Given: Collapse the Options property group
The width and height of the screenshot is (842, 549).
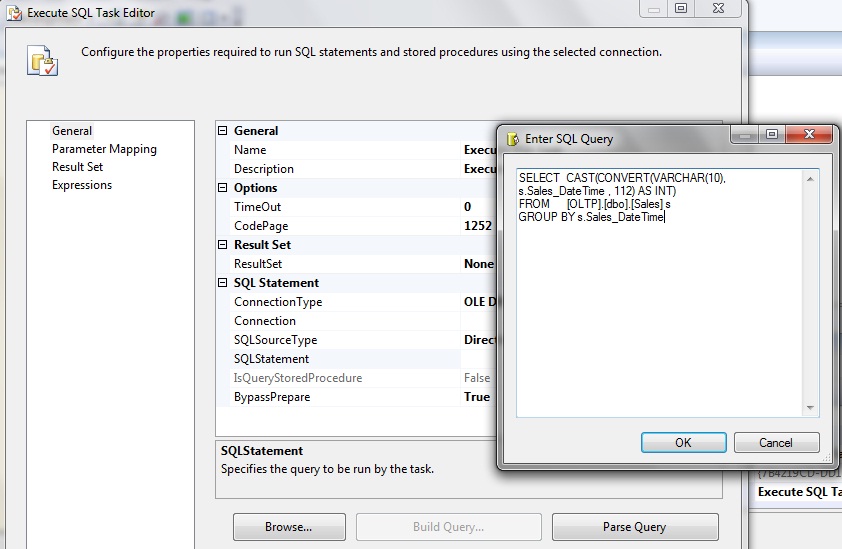Looking at the screenshot, I should coord(223,188).
